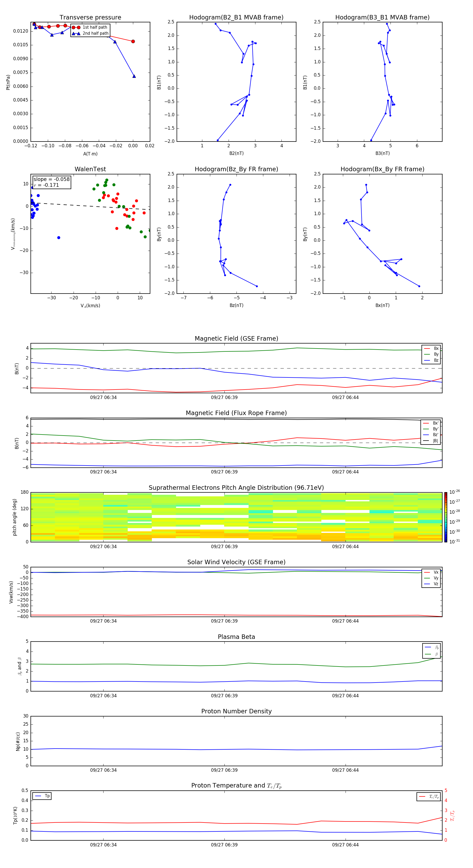
Task: Click the 'Transverse pressure' plot title
Action: click(90, 17)
